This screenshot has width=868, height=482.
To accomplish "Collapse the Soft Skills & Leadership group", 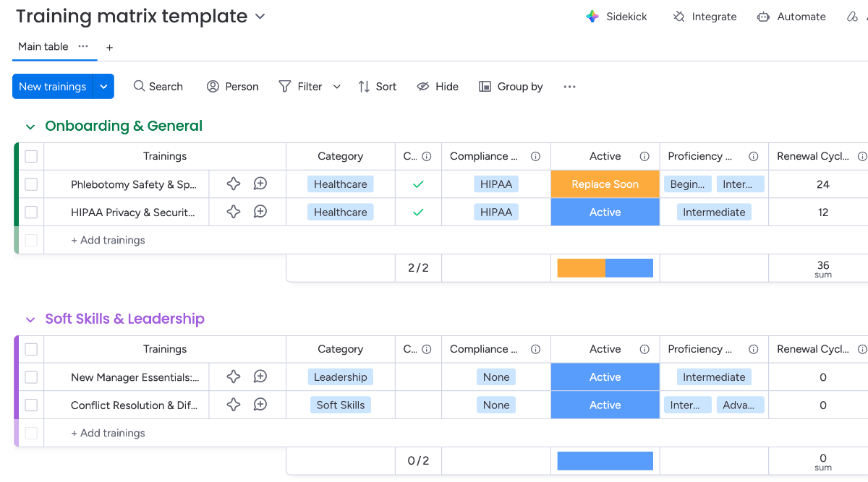I will [30, 319].
